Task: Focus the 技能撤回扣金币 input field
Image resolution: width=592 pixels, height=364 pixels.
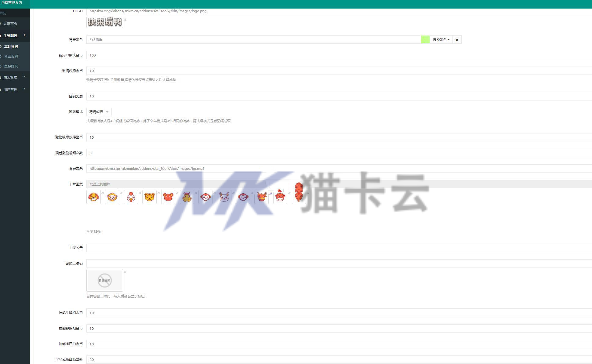Action: pos(339,344)
